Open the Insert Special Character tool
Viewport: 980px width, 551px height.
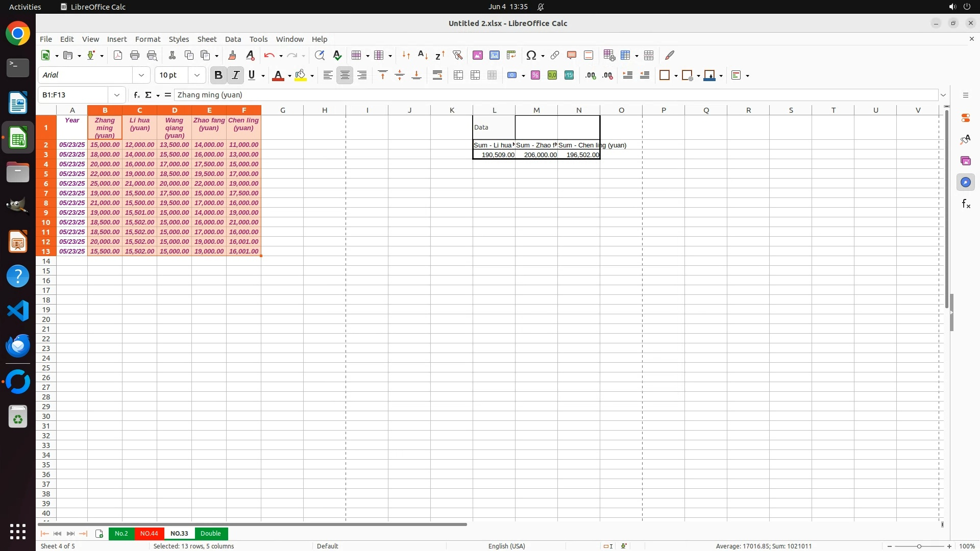(x=531, y=55)
